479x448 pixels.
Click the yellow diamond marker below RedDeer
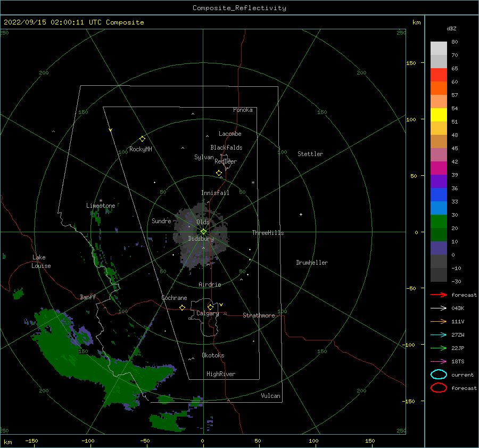(219, 173)
